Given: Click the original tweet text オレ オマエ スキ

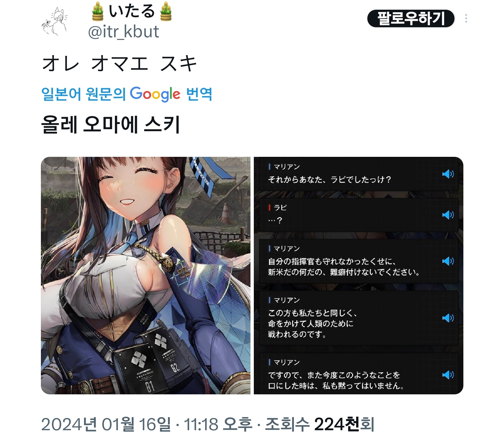Looking at the screenshot, I should click(119, 63).
